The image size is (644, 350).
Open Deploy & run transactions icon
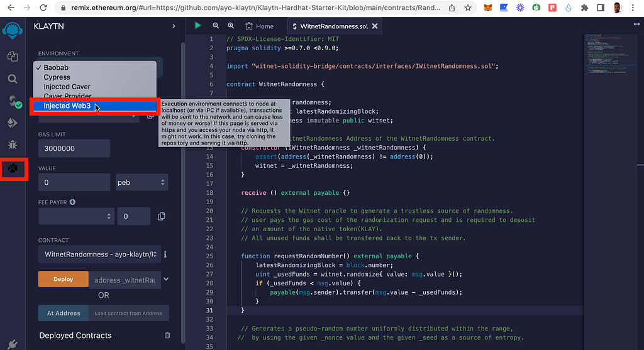[x=13, y=123]
